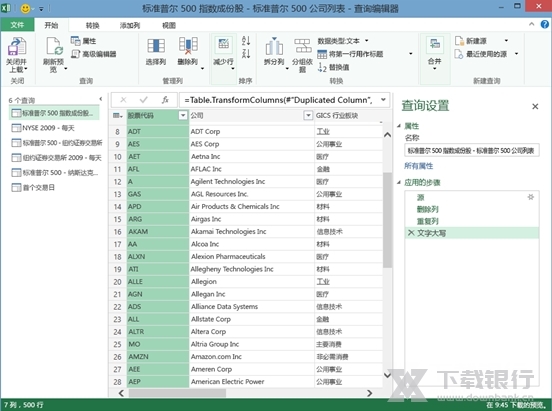Click the New Source (新建源) icon
Image resolution: width=552 pixels, height=411 pixels.
click(459, 41)
